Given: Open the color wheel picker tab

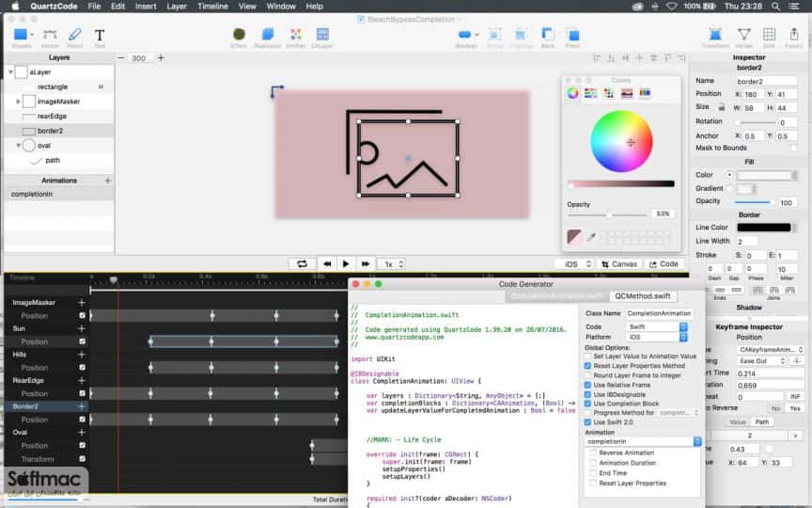Looking at the screenshot, I should (572, 93).
